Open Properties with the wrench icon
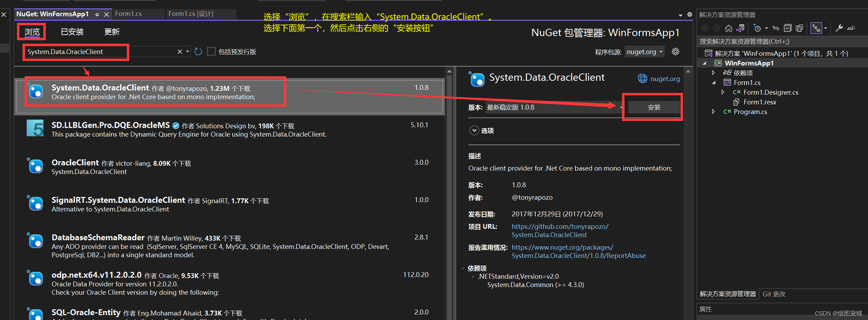868x320 pixels. [840, 28]
